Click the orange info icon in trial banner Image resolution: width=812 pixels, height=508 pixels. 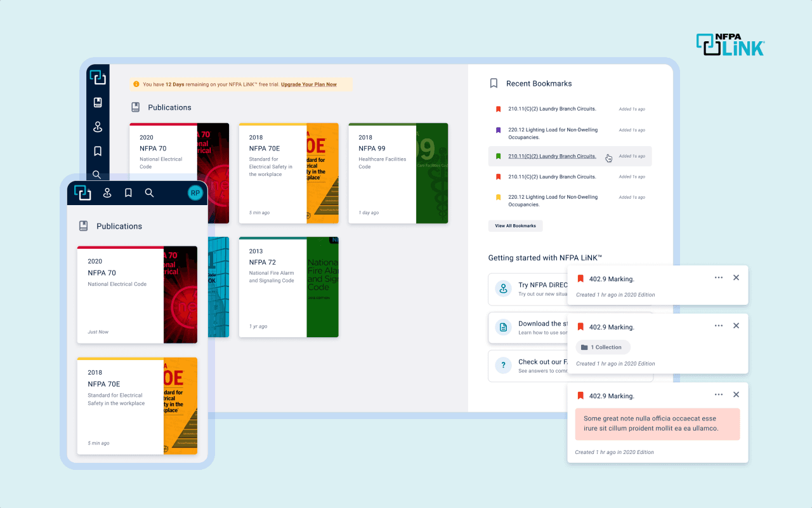click(136, 84)
